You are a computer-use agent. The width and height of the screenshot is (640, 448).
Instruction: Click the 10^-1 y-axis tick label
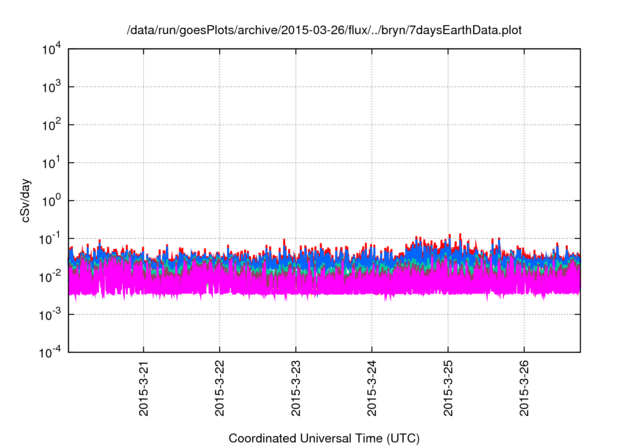tap(50, 239)
